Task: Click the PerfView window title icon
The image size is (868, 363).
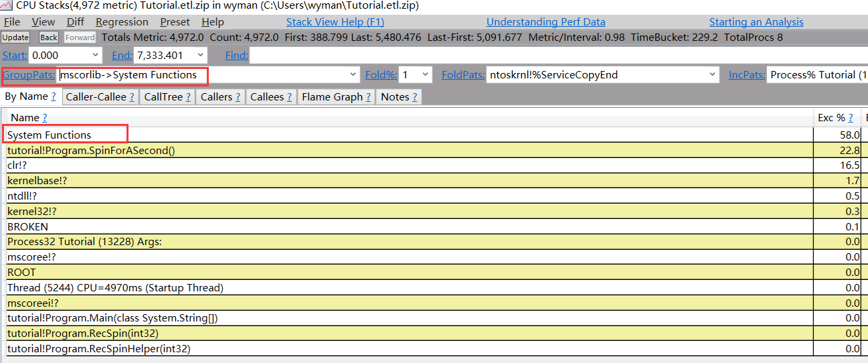Action: click(x=7, y=5)
